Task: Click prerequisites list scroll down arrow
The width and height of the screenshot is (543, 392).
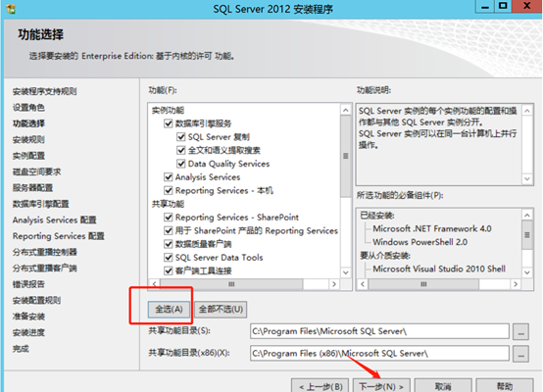Action: 526,272
